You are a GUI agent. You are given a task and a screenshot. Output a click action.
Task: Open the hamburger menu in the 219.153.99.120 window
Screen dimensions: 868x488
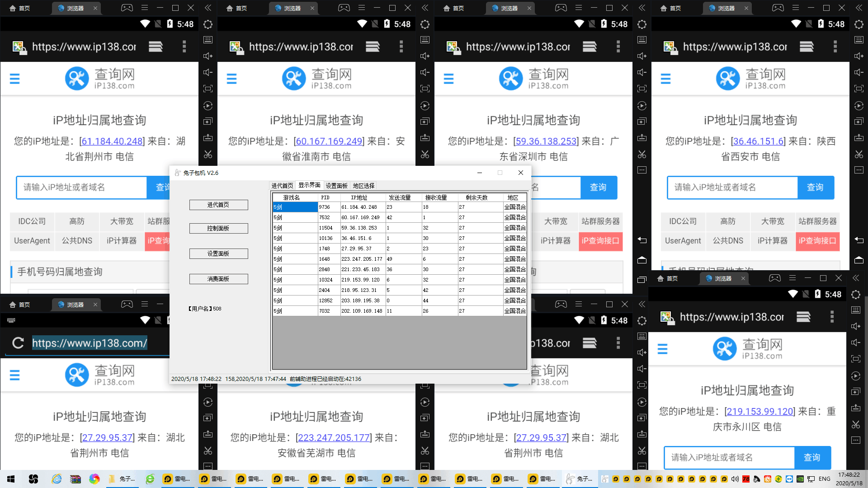(x=662, y=349)
